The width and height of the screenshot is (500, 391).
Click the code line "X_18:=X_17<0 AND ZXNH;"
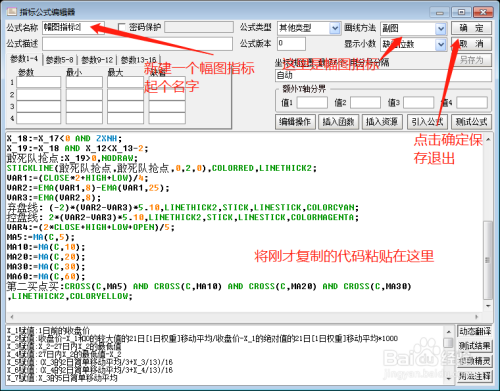[x=65, y=138]
